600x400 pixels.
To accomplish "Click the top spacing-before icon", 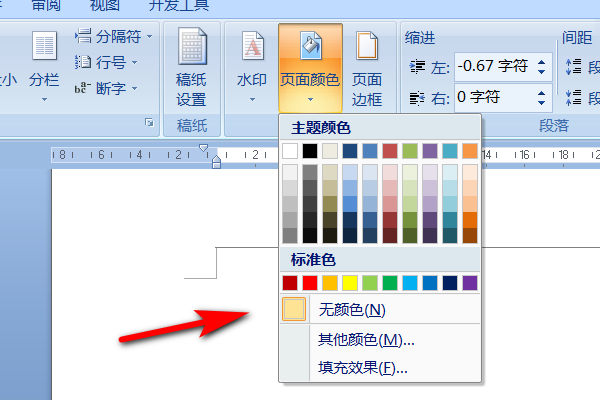I will [574, 67].
